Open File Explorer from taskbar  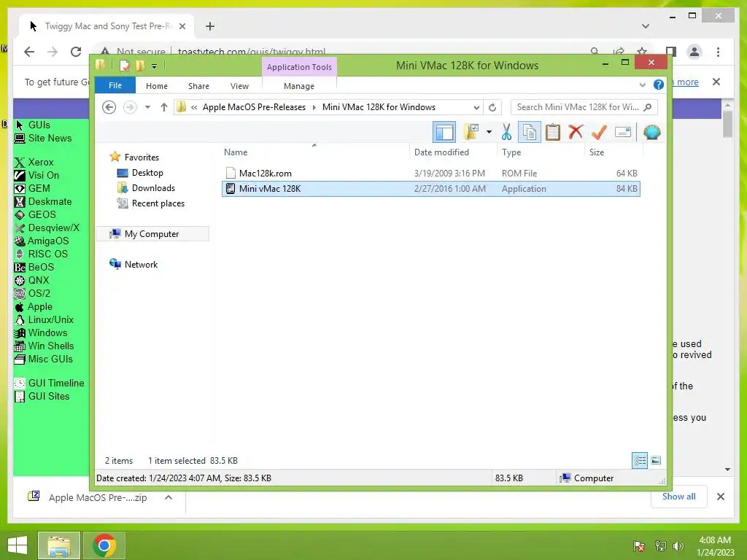point(59,545)
